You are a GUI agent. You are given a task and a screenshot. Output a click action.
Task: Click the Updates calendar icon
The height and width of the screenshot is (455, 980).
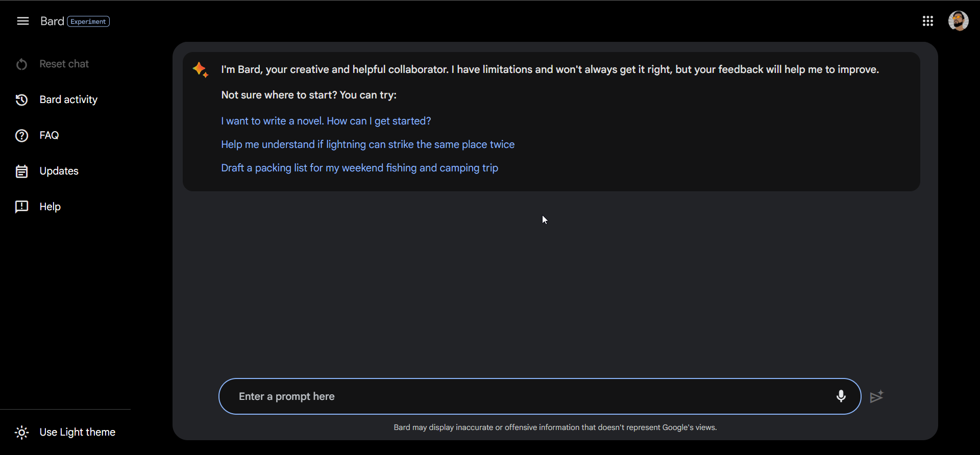pyautogui.click(x=21, y=171)
